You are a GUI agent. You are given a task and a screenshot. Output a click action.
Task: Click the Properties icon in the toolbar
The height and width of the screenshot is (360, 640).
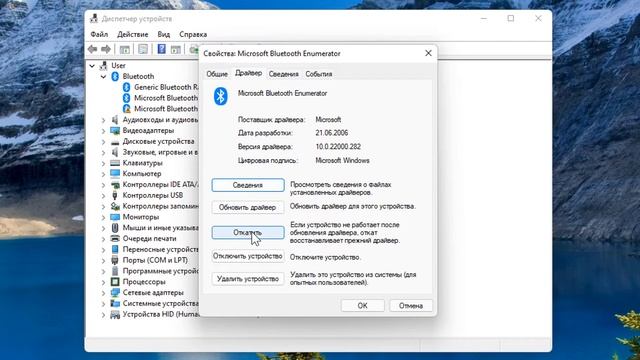click(143, 49)
